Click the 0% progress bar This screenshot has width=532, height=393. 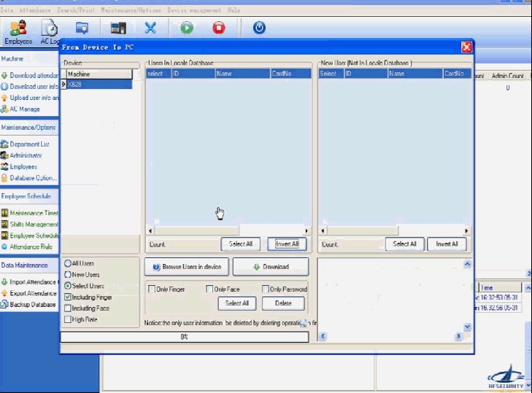(x=185, y=337)
